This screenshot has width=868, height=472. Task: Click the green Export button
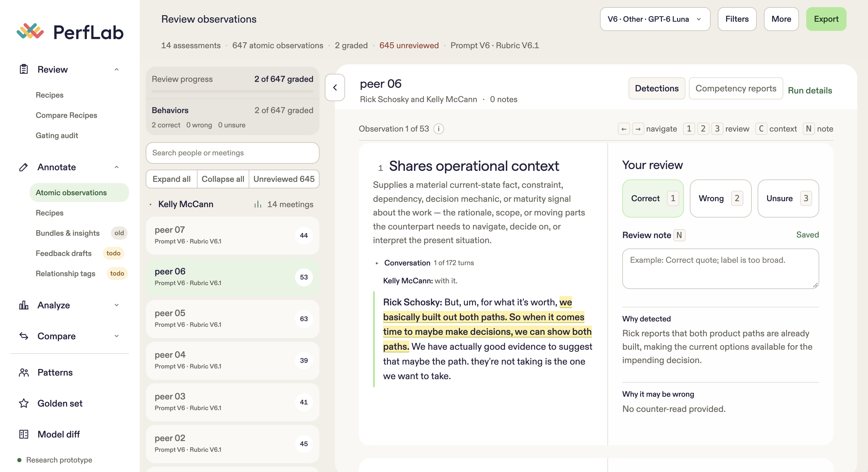click(x=826, y=19)
